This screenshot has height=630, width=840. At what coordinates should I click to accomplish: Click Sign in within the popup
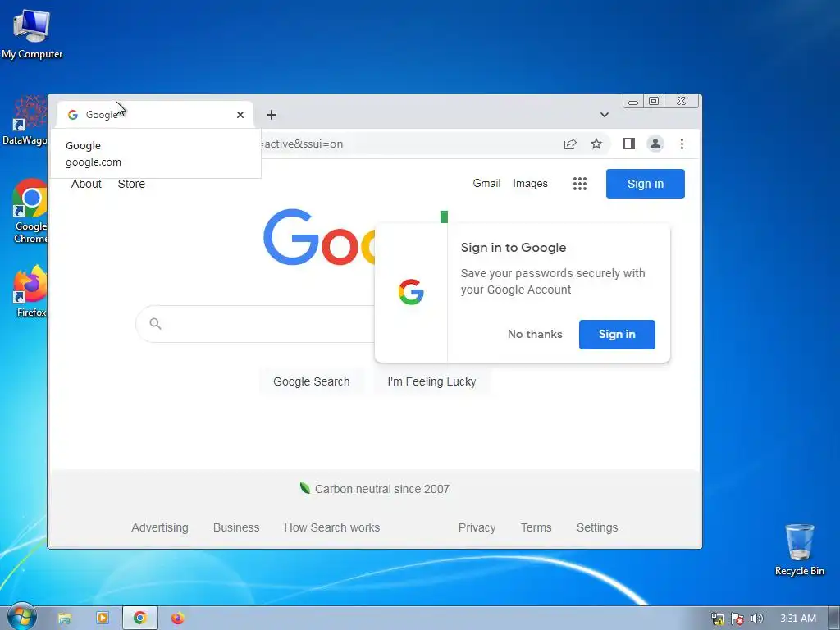pos(617,335)
